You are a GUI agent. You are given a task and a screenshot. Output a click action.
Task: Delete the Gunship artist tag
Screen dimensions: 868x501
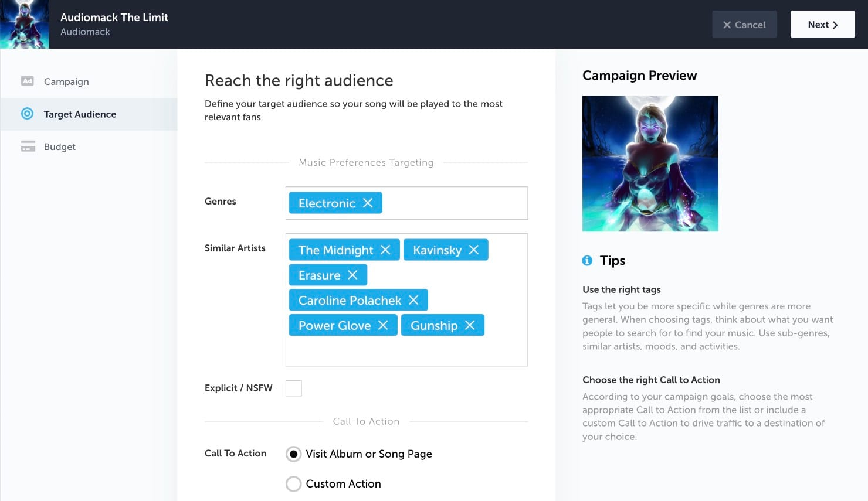coord(470,325)
